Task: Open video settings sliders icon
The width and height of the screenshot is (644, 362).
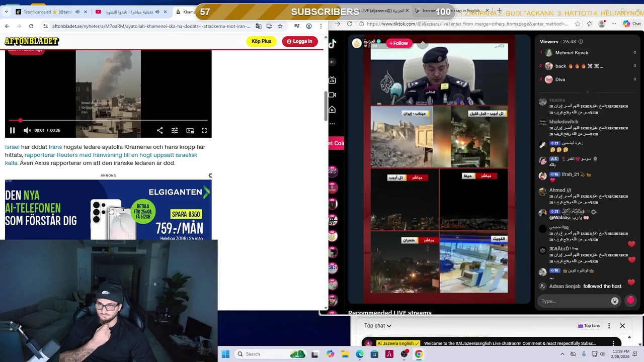Action: 175,130
